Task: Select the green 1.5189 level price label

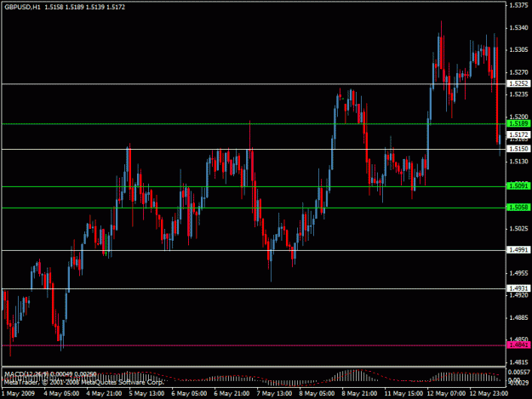Action: (518, 123)
